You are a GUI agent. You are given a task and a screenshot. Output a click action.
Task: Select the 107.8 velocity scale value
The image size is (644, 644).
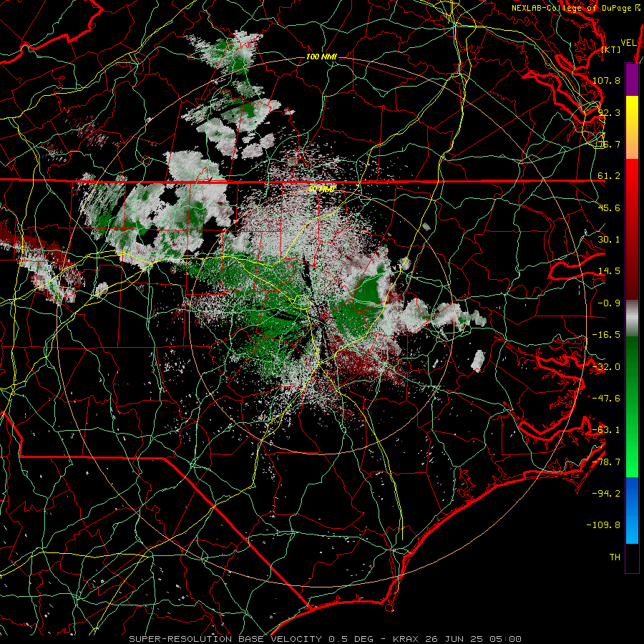click(x=607, y=80)
